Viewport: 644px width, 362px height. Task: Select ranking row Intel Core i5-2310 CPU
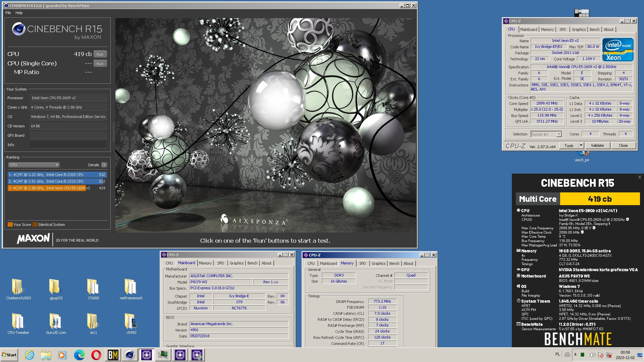[57, 181]
